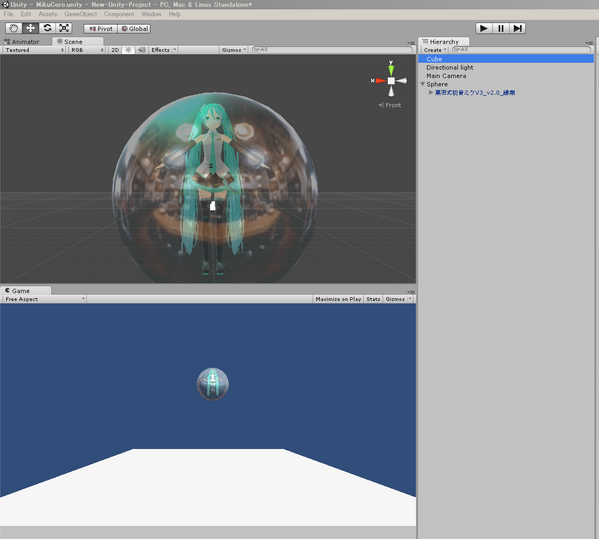Screen dimensions: 599x539
Task: Expand the V3_v2.0 child model node
Action: [x=431, y=92]
